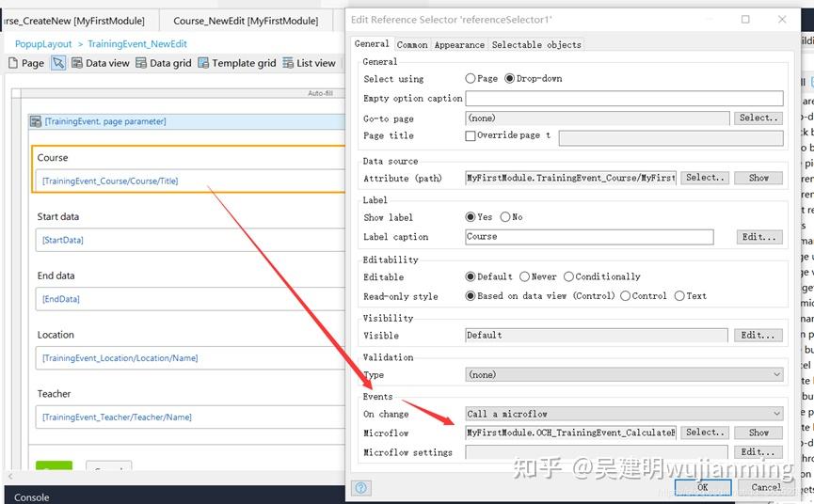
Task: Set Show label to Yes
Action: [x=471, y=217]
